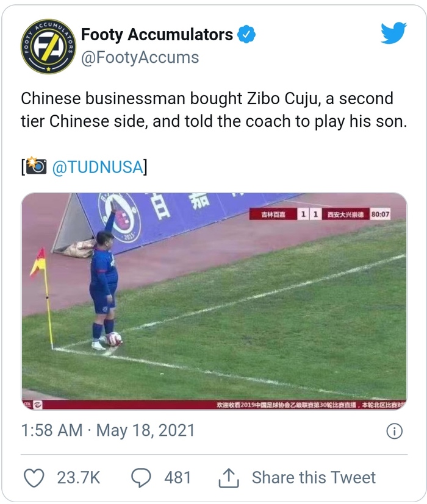Screen dimensions: 427x504
Task: Click the share arrow icon
Action: pos(227,477)
